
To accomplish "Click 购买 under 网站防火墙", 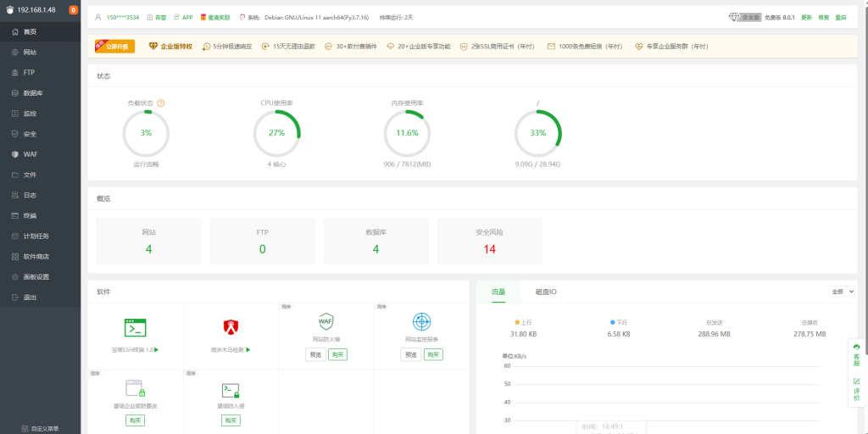I will [x=337, y=354].
